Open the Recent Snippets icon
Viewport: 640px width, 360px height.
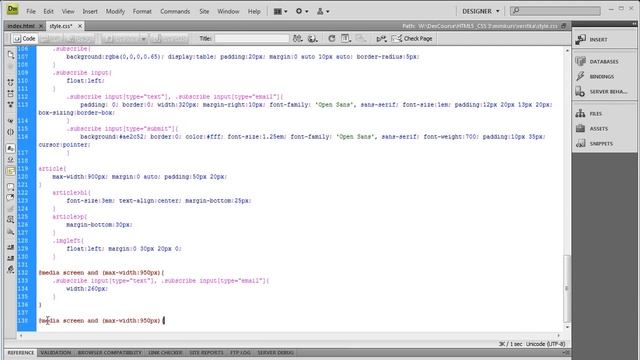[x=11, y=220]
